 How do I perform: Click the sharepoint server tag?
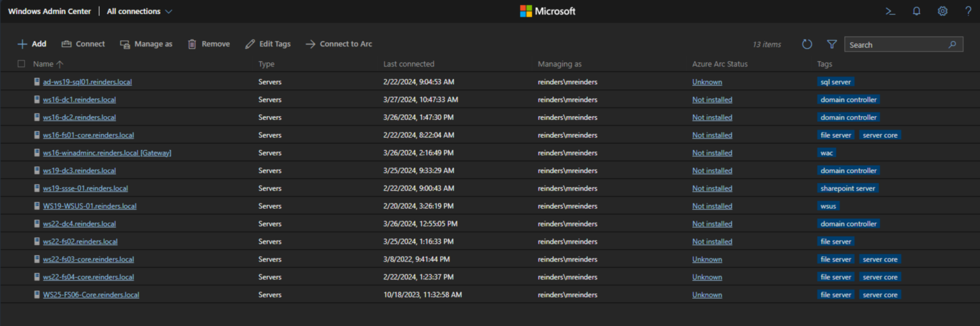click(848, 188)
